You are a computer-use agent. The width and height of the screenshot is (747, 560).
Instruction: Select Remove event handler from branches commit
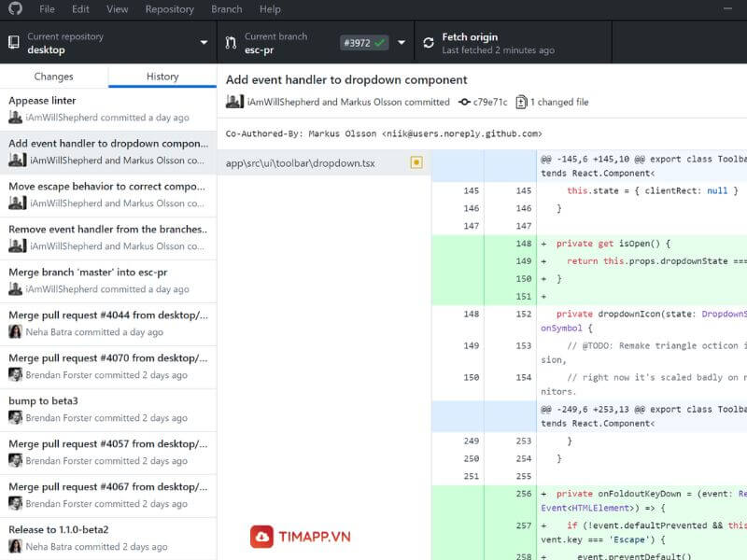tap(108, 238)
